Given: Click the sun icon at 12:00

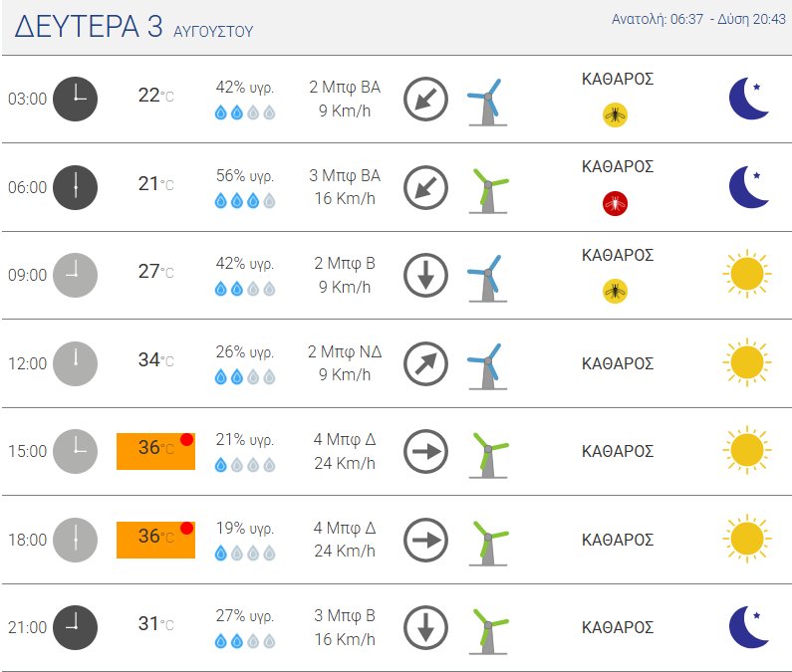Looking at the screenshot, I should pos(747,362).
